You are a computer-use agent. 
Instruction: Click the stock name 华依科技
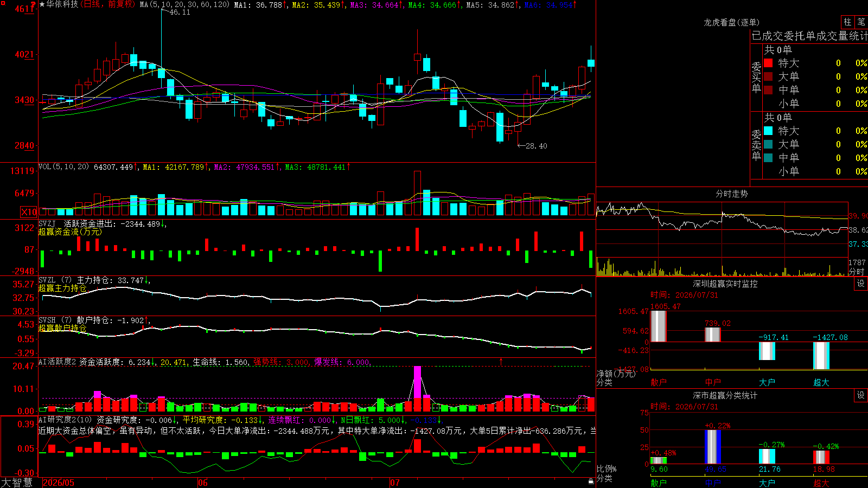[x=62, y=4]
